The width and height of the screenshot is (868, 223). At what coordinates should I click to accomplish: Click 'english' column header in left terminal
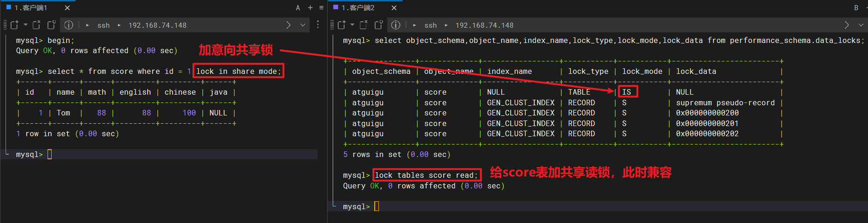[x=135, y=92]
